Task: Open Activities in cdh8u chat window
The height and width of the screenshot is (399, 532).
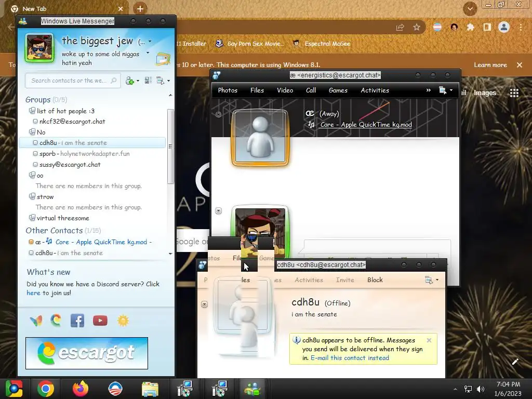Action: 309,280
